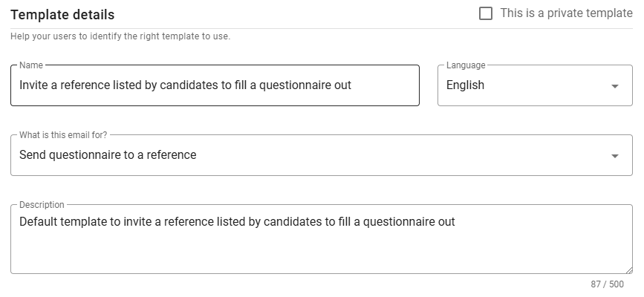Click the "87 / 500" character counter
This screenshot has height=297, width=644.
tap(607, 284)
